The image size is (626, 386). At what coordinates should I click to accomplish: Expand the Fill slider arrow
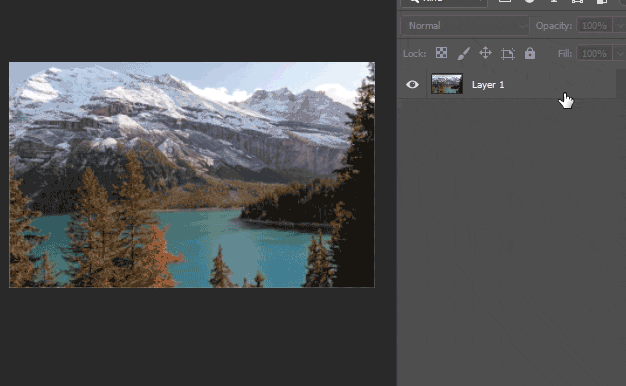click(x=620, y=53)
